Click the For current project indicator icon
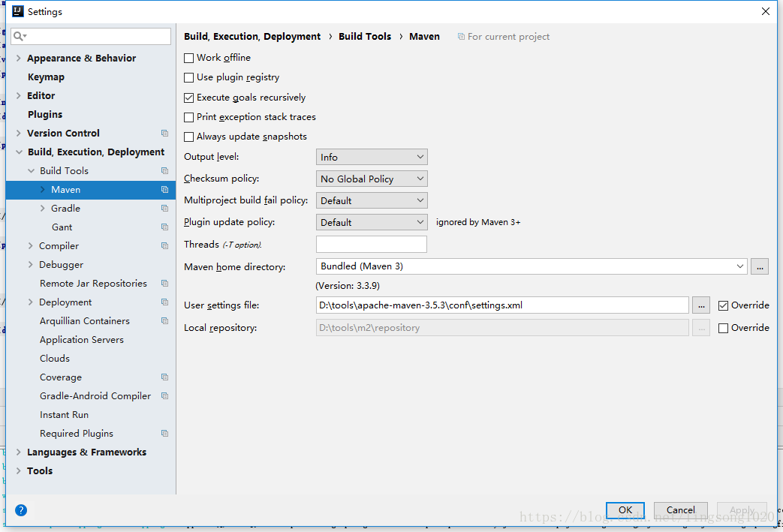The width and height of the screenshot is (783, 532). coord(461,37)
